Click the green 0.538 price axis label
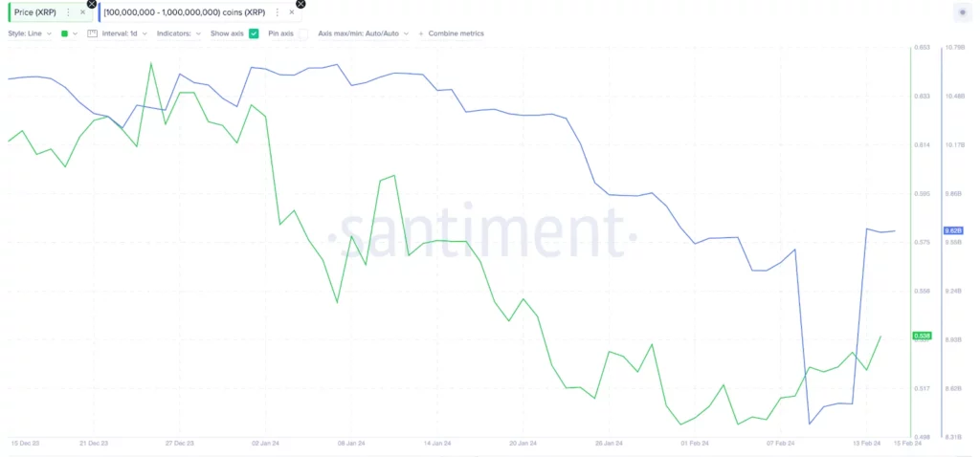980x457 pixels. tap(923, 336)
